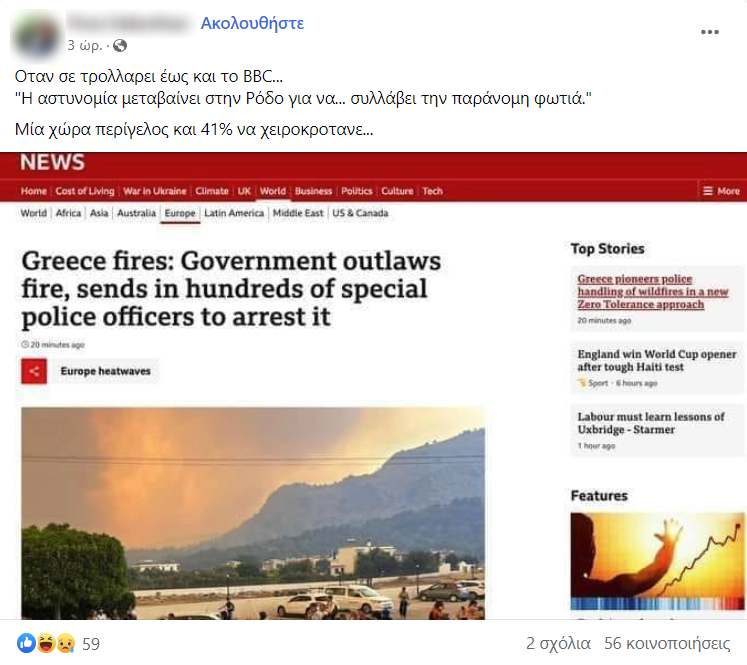Open the Middle East region tab
Screen dimensions: 747x665
[x=298, y=213]
